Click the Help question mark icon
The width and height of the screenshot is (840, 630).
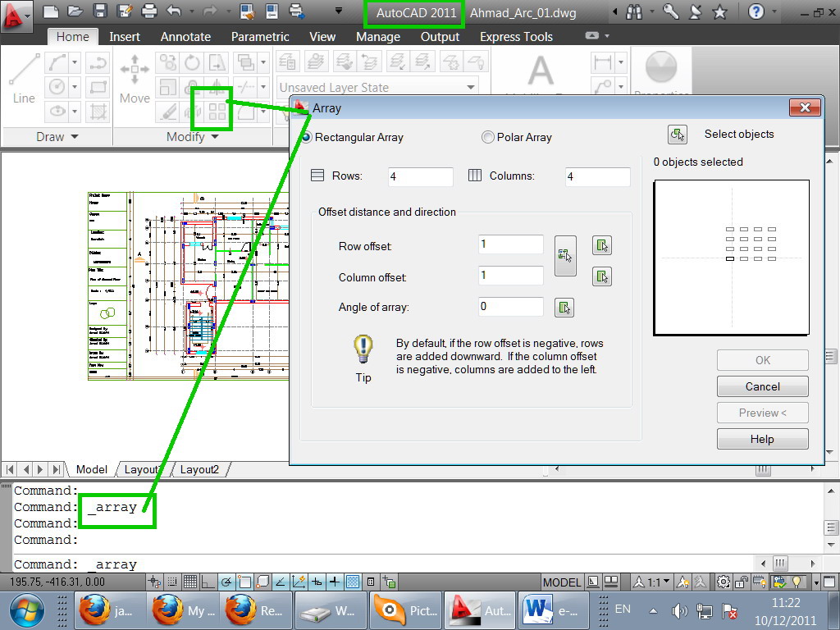756,11
